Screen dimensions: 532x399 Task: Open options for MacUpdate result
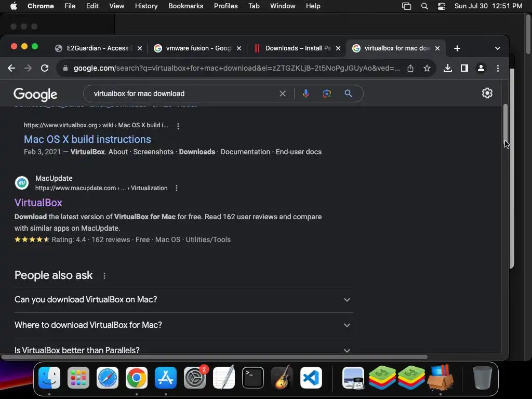[x=177, y=188]
